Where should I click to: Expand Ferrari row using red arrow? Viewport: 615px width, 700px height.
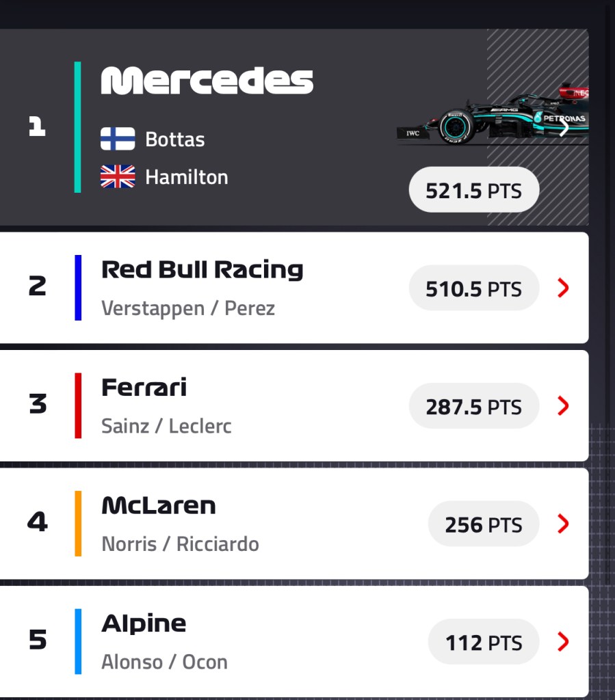tap(563, 406)
